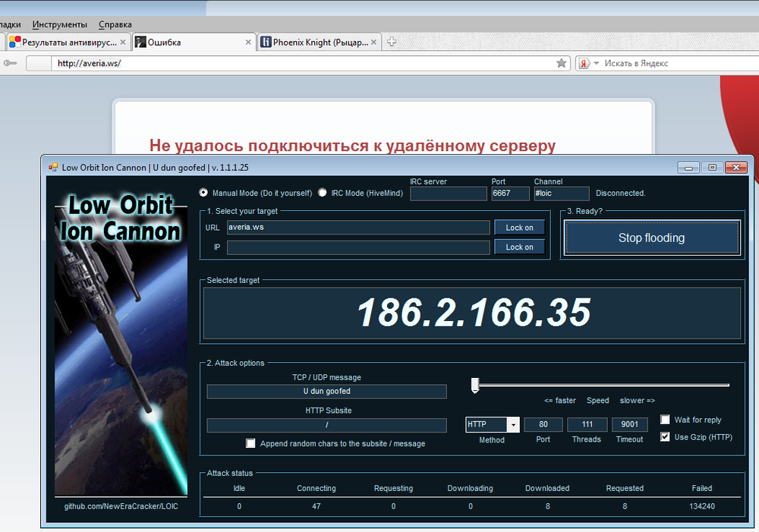The height and width of the screenshot is (532, 759).
Task: Click the bookmark star in the address bar
Action: pyautogui.click(x=562, y=63)
